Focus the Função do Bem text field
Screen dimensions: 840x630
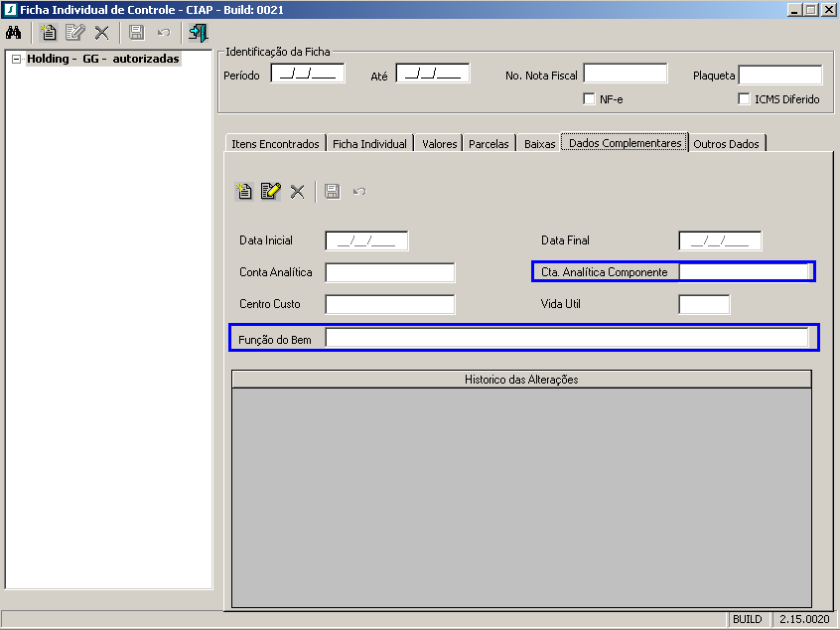pyautogui.click(x=566, y=339)
